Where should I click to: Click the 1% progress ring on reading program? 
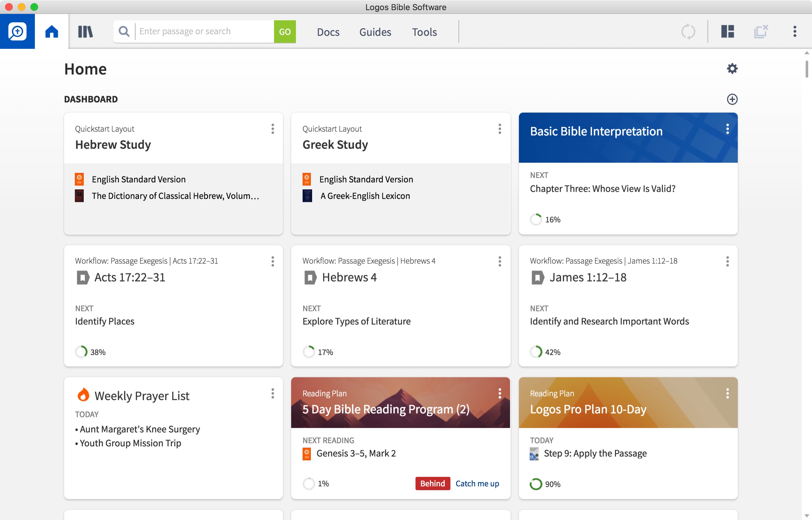309,484
